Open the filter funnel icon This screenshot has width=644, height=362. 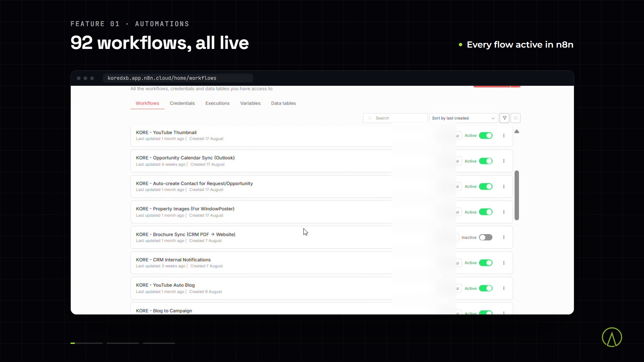[x=504, y=118]
